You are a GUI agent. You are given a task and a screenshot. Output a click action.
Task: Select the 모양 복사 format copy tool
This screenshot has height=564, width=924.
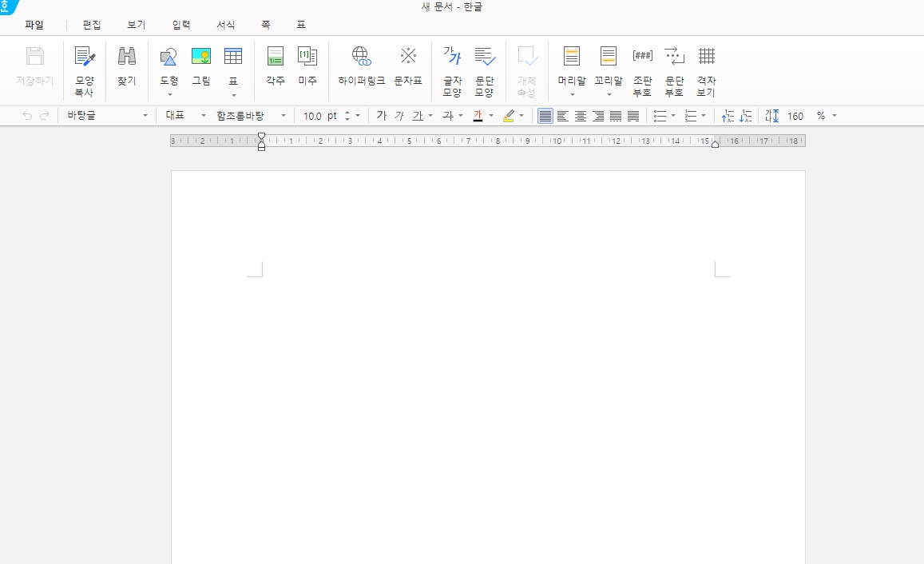point(85,71)
